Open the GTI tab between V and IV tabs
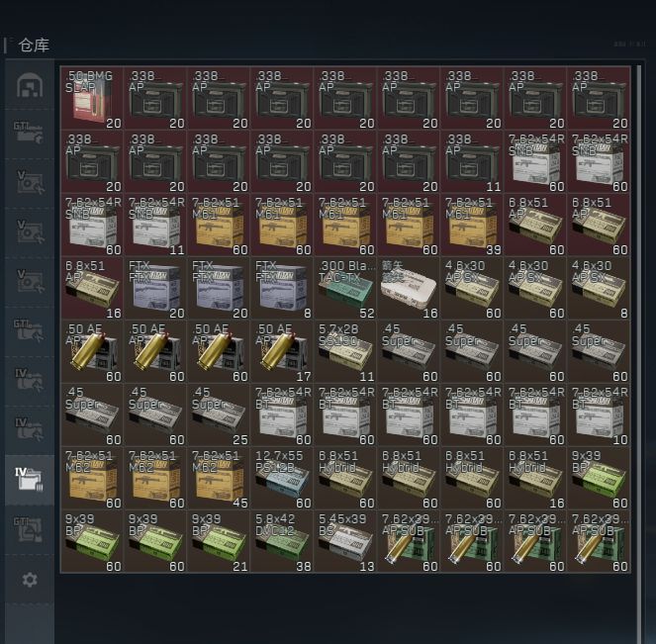The width and height of the screenshot is (656, 644). click(x=30, y=330)
